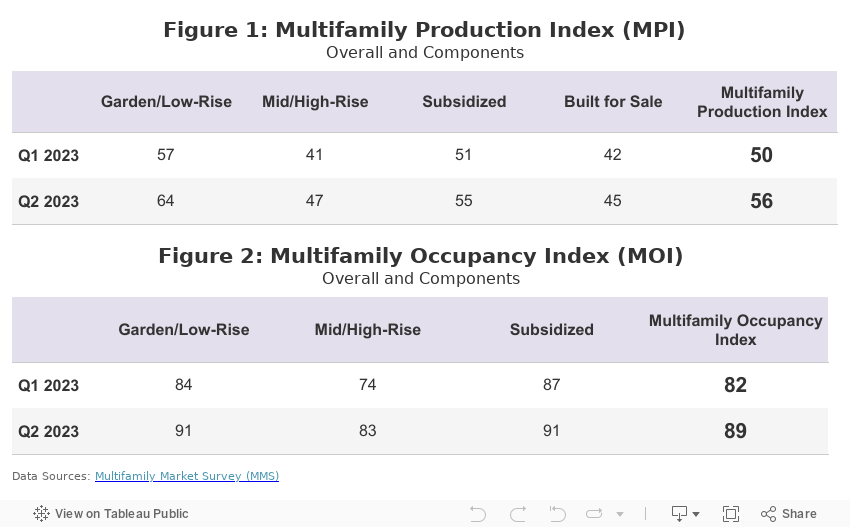850x527 pixels.
Task: Click the Revert icon in toolbar
Action: [x=557, y=513]
